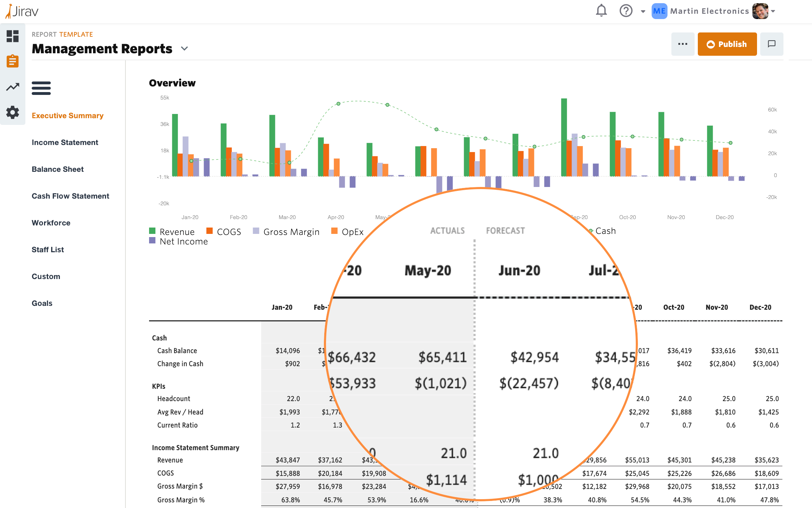Toggle COGS series in chart legend

coord(228,232)
